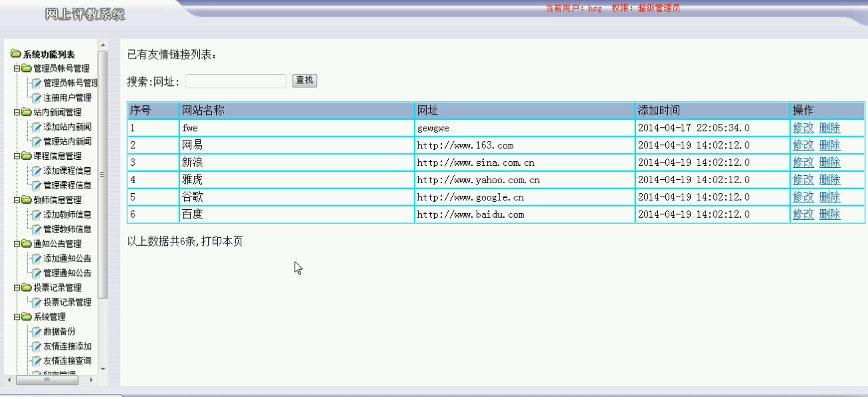Click the 百度 site name cell

(x=297, y=214)
